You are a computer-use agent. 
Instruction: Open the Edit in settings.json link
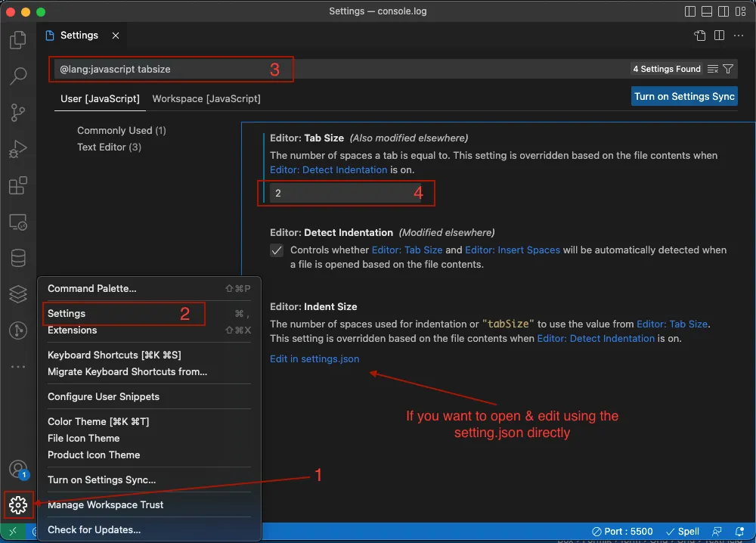tap(314, 358)
